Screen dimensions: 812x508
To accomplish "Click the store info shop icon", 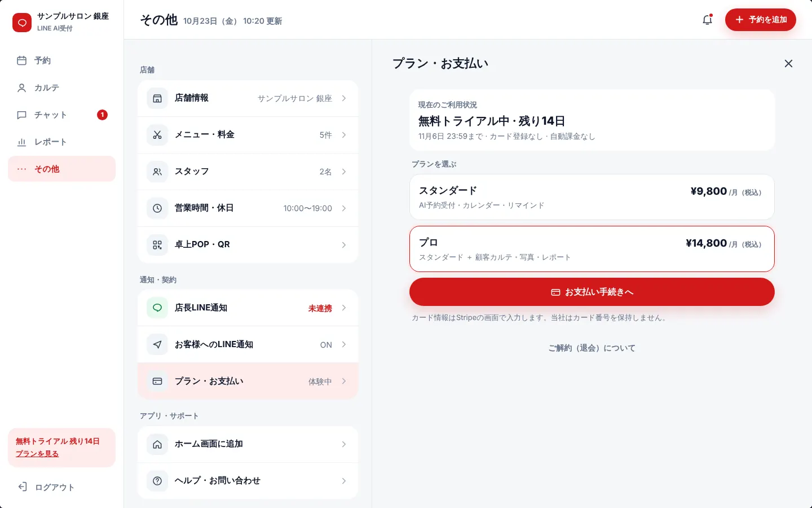I will point(157,98).
